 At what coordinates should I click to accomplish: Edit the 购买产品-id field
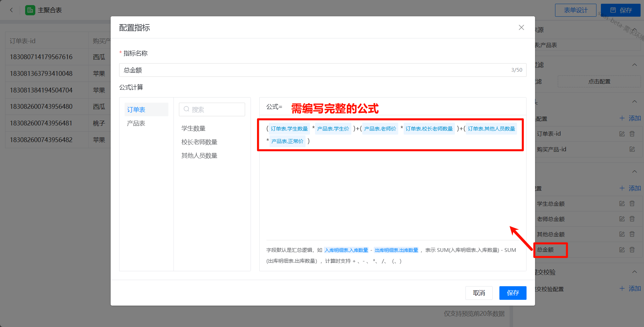click(x=632, y=149)
